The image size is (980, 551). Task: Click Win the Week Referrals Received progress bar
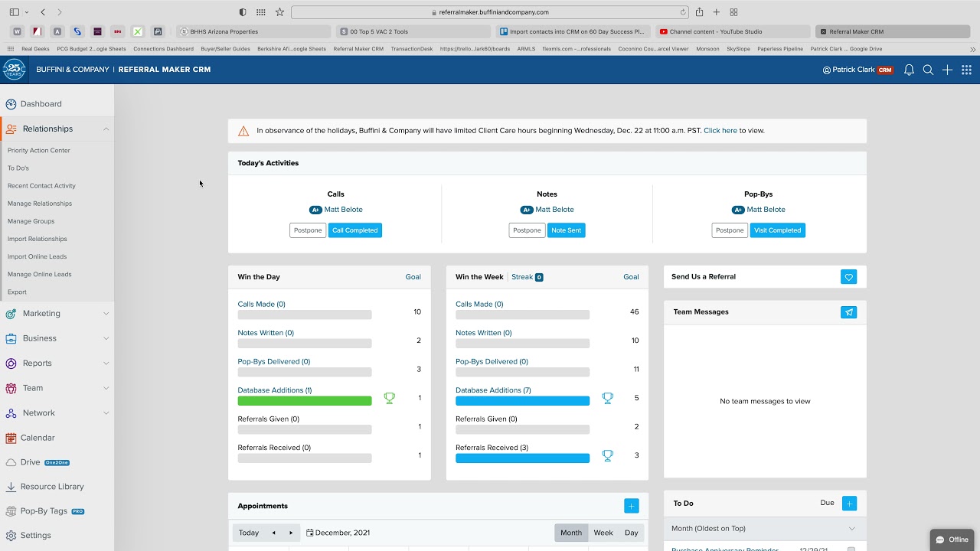tap(523, 458)
